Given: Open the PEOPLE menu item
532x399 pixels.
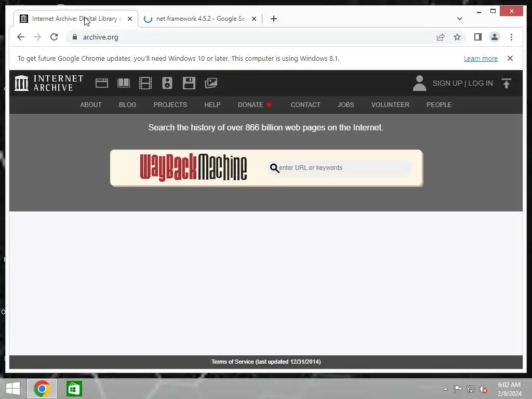Looking at the screenshot, I should [x=439, y=105].
